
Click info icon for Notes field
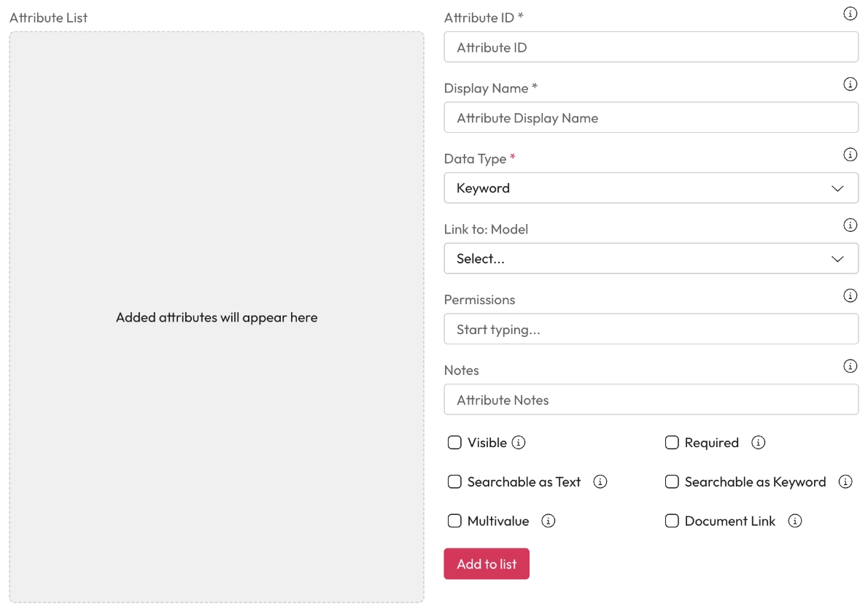[850, 366]
